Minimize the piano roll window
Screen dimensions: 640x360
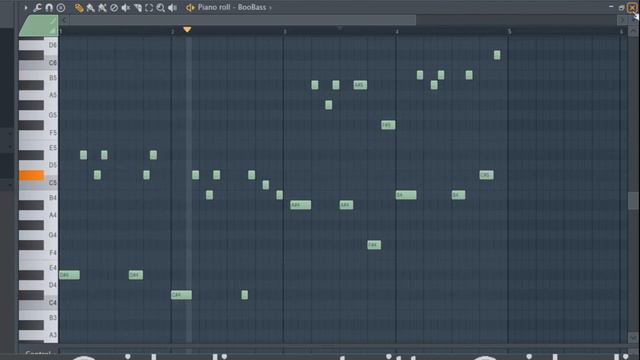(x=611, y=7)
